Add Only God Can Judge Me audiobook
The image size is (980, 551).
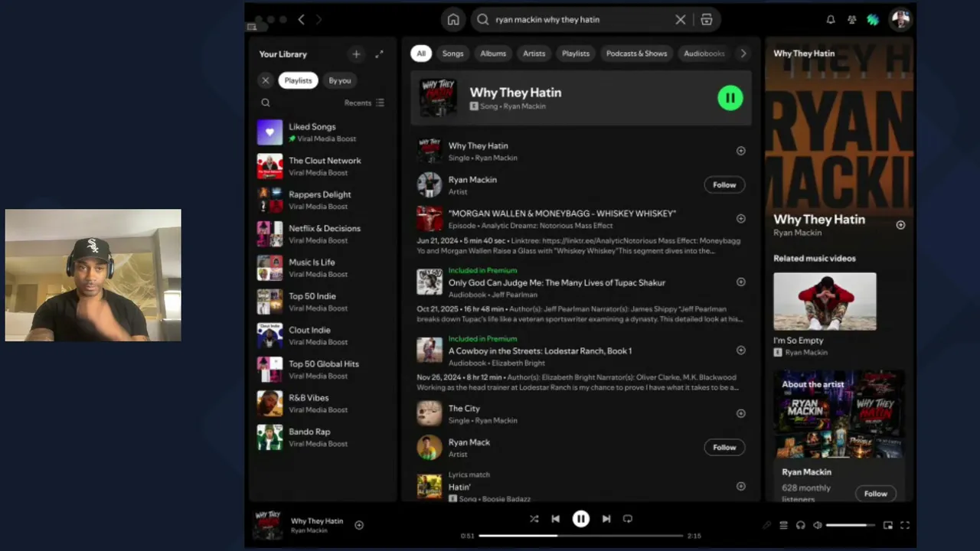pyautogui.click(x=740, y=282)
